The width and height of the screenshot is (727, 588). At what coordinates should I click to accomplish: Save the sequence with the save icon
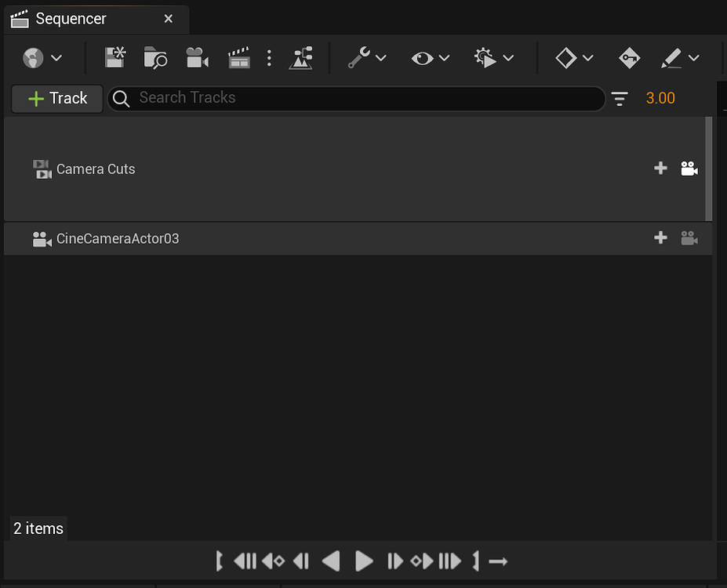[115, 57]
